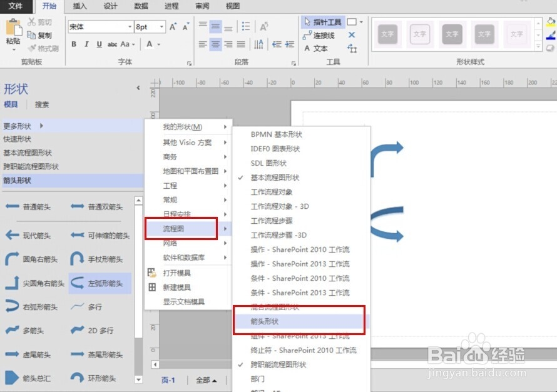The image size is (557, 392).
Task: Choose 箭头形状 in the flowchart submenu
Action: [x=301, y=321]
